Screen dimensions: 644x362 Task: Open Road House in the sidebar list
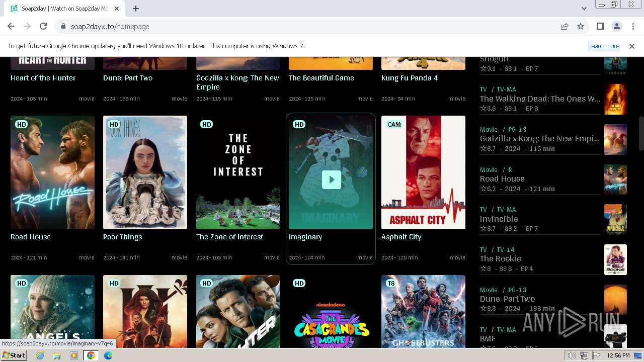pyautogui.click(x=502, y=178)
